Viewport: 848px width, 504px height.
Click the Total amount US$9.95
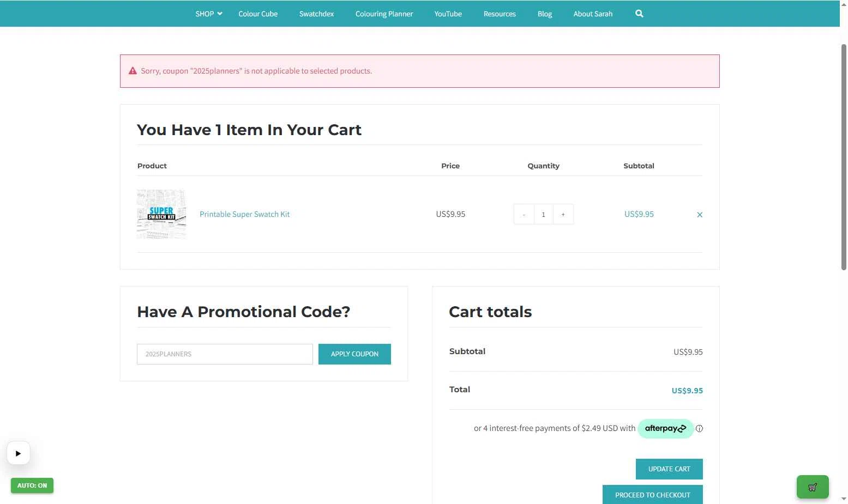pos(687,391)
